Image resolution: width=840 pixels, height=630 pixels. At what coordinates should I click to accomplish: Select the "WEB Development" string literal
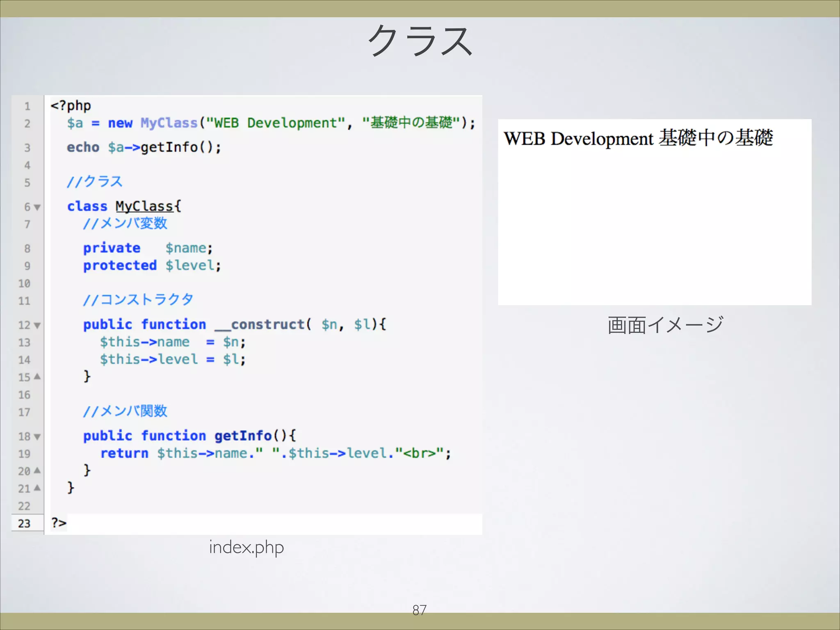[x=276, y=123]
